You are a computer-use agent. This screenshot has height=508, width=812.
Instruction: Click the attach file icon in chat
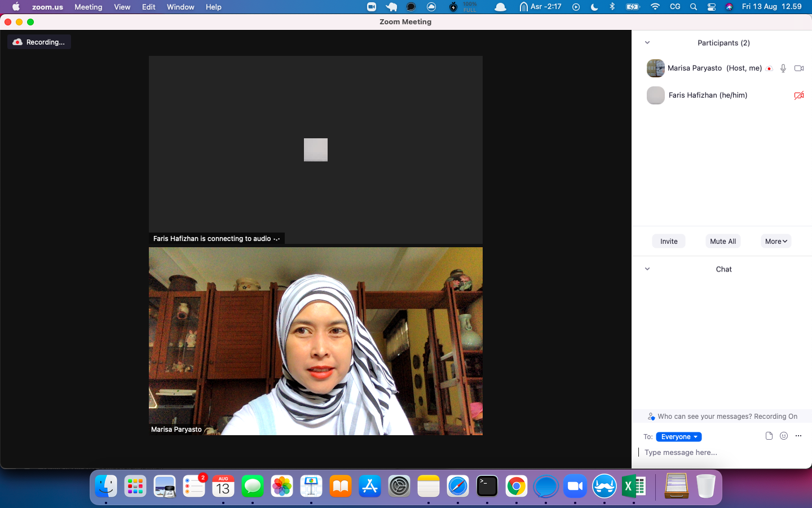click(x=769, y=436)
